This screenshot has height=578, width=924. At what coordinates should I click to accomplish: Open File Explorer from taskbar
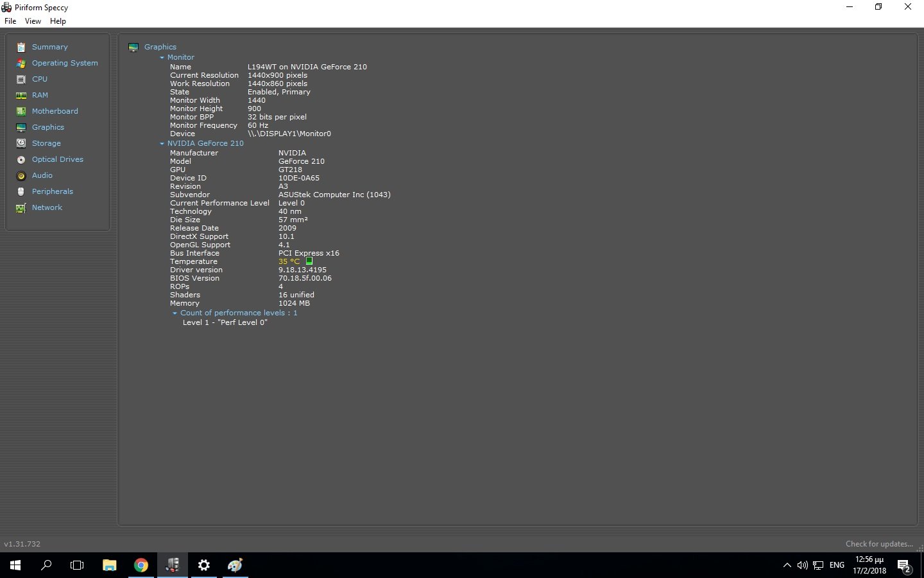110,565
